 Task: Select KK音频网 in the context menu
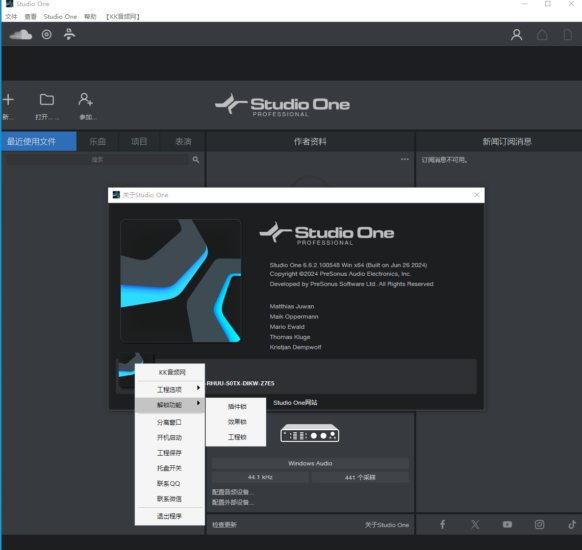(x=172, y=372)
